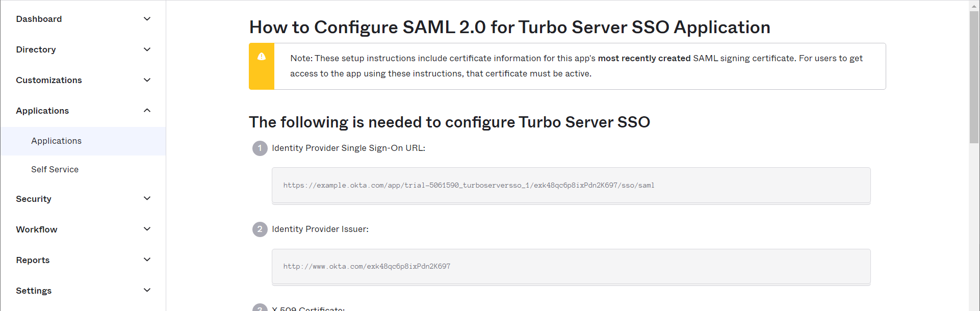Image resolution: width=980 pixels, height=311 pixels.
Task: Click the Security sidebar label
Action: [34, 199]
